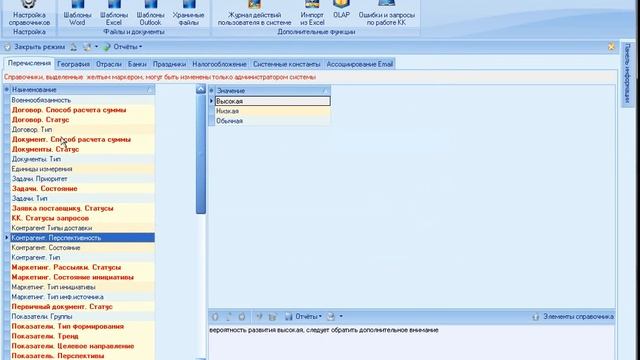Open Шаблоны Outlook templates
This screenshot has width=640, height=360.
coord(150,13)
